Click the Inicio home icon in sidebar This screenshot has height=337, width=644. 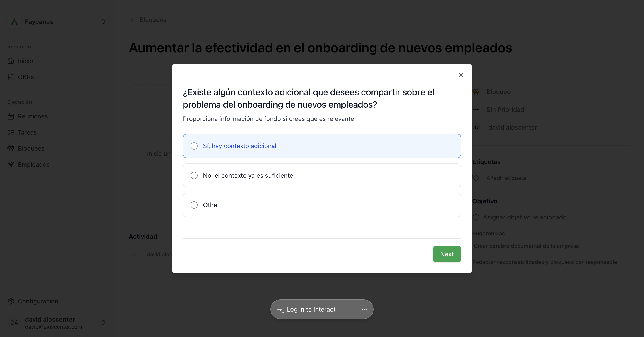pyautogui.click(x=11, y=61)
